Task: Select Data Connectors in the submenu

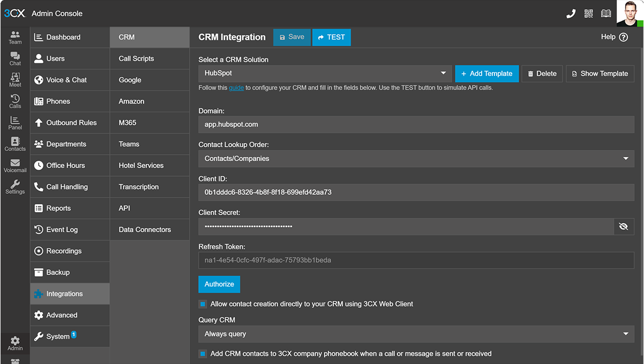Action: click(x=145, y=230)
